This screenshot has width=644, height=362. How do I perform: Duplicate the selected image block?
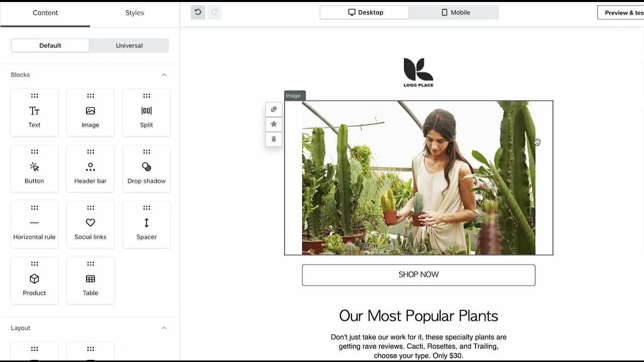(x=274, y=110)
